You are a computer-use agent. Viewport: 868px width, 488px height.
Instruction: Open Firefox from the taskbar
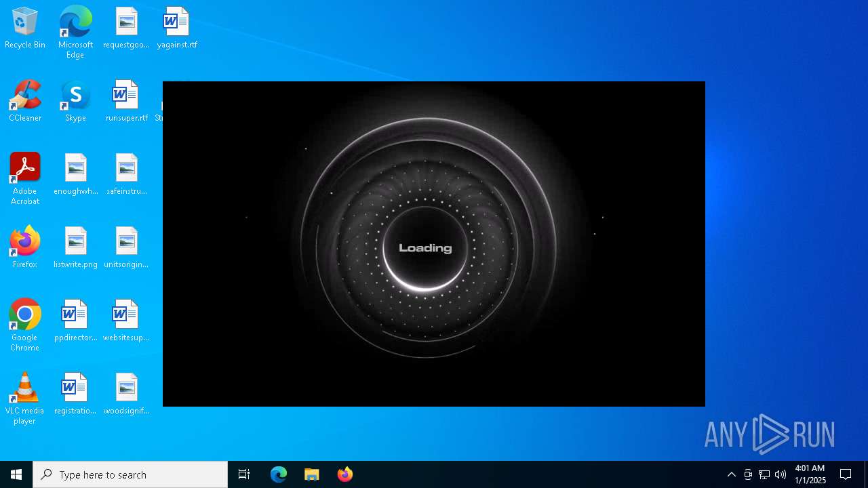(345, 474)
